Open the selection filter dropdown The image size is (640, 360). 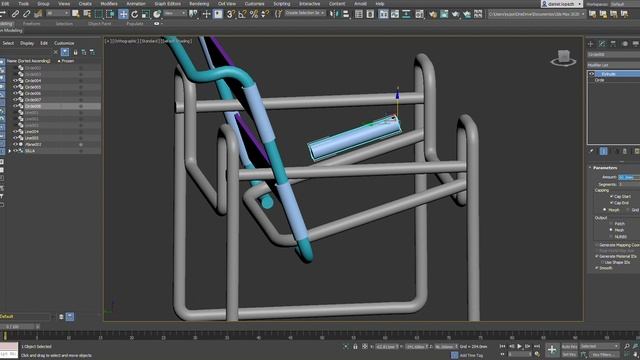click(58, 13)
